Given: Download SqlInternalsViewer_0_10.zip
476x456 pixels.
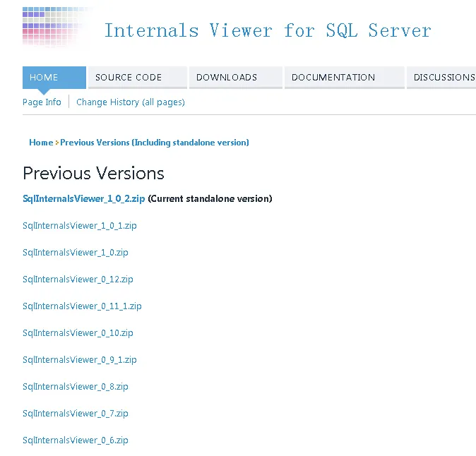Looking at the screenshot, I should [x=78, y=332].
